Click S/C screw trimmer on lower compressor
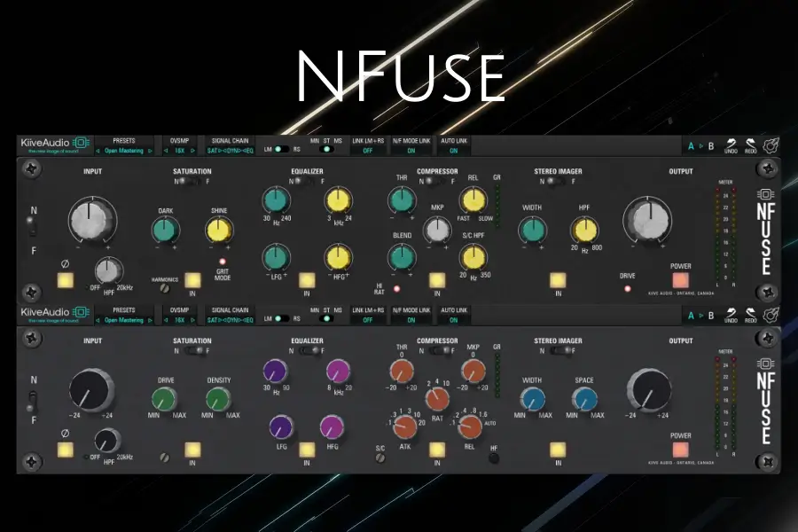Screen dimensions: 798x532 pyautogui.click(x=380, y=458)
